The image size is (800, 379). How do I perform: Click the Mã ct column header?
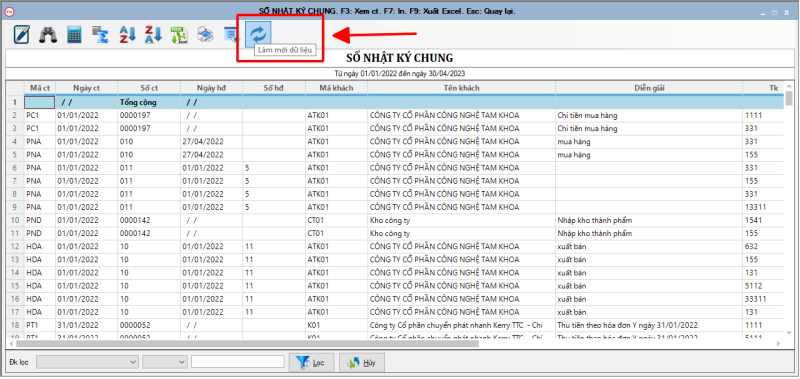pos(40,88)
